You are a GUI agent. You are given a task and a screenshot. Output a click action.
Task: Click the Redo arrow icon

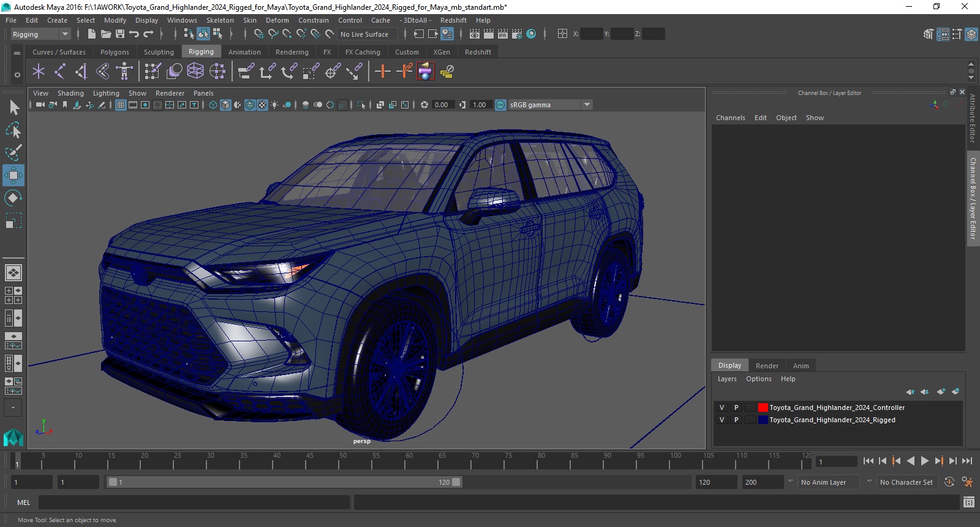coord(148,34)
